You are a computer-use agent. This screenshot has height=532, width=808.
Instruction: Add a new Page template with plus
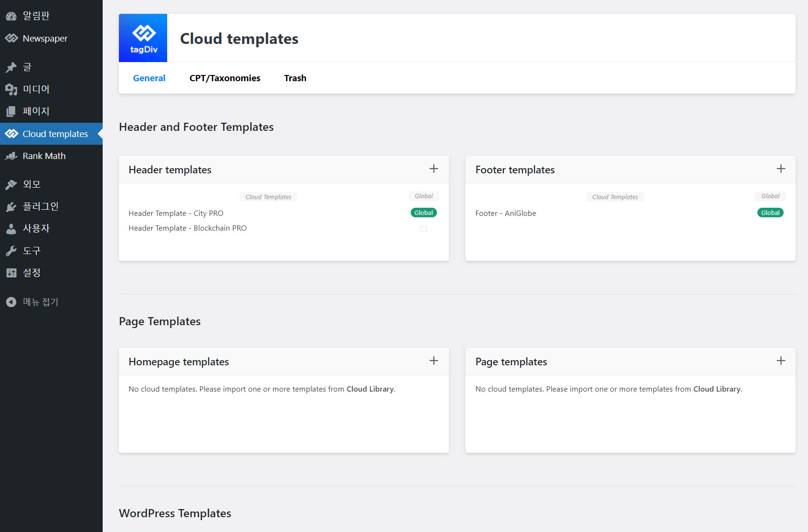click(781, 361)
